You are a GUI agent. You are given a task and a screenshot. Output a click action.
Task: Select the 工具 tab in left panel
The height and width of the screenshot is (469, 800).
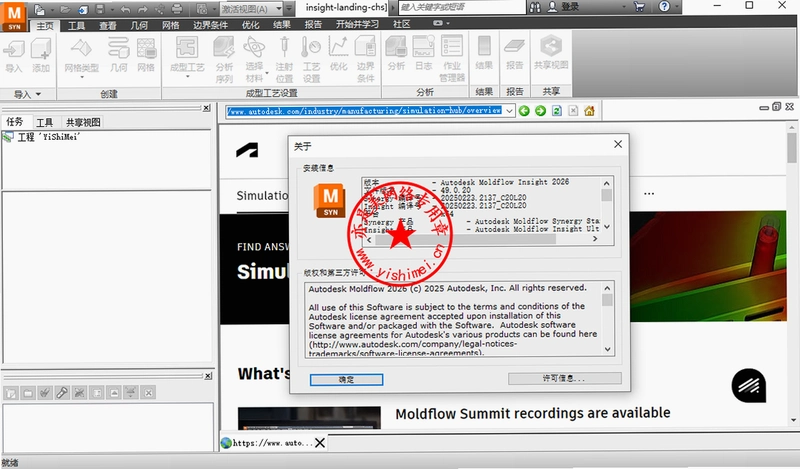pos(44,122)
